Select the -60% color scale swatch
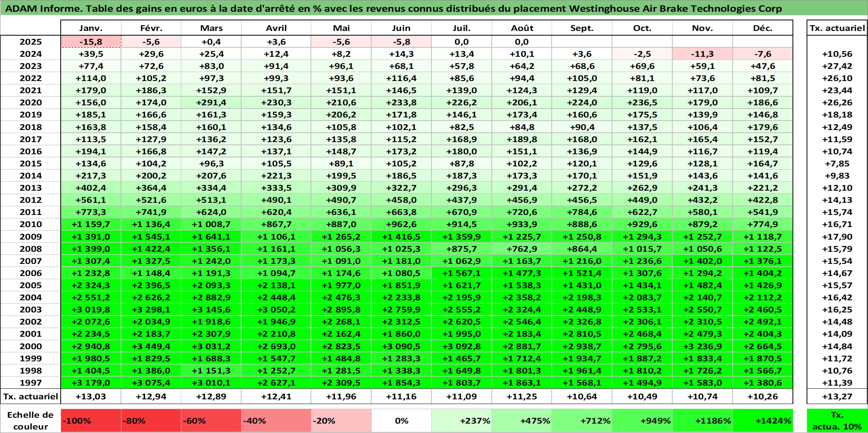The image size is (868, 433). coord(211,421)
